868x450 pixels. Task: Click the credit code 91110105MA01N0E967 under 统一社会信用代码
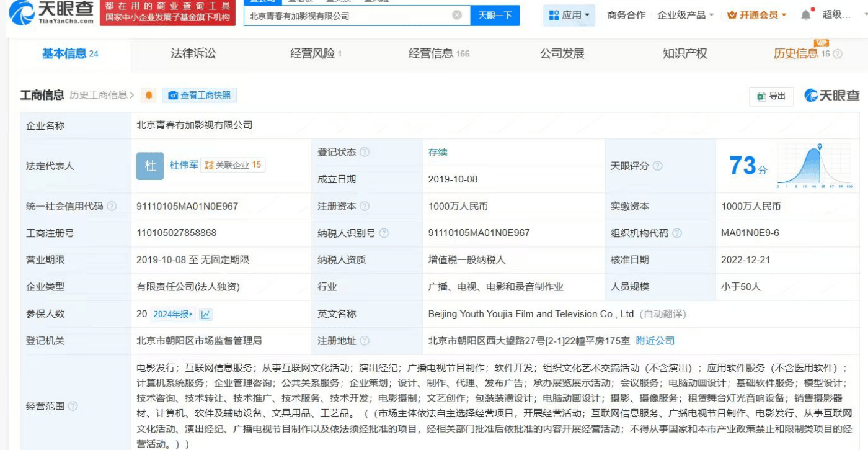(x=187, y=206)
